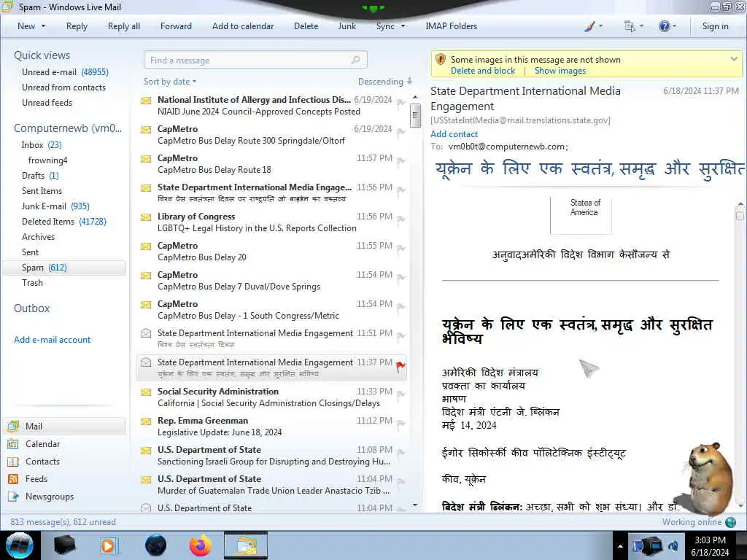
Task: Toggle red flag on 11:37 PM State Department message
Action: (x=400, y=367)
